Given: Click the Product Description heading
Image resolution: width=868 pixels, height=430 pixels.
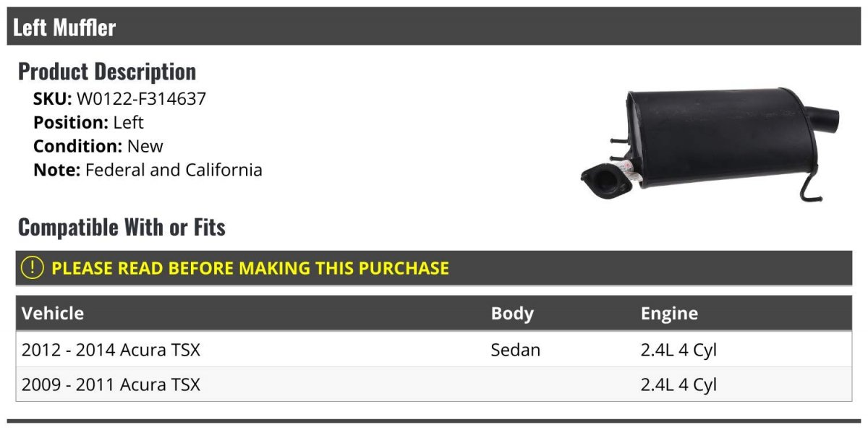Looking at the screenshot, I should (107, 72).
